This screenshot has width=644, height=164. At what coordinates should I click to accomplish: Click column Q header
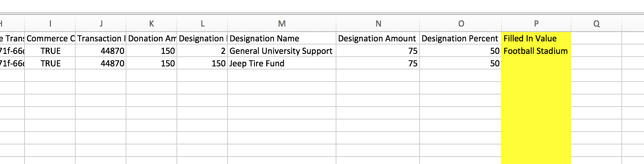pos(596,23)
